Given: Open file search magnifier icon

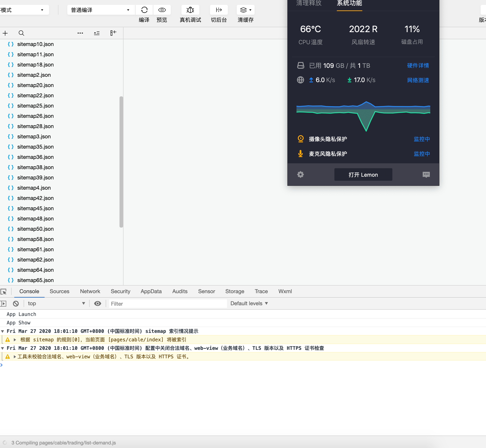Looking at the screenshot, I should click(21, 33).
